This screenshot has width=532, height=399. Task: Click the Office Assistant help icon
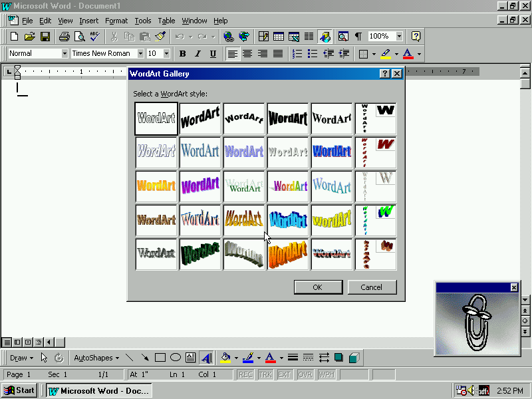(416, 37)
